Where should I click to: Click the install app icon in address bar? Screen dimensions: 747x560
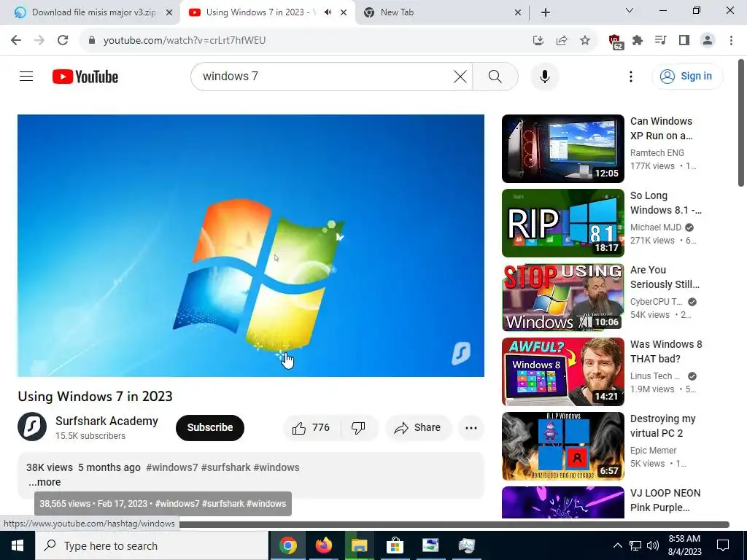[x=538, y=40]
